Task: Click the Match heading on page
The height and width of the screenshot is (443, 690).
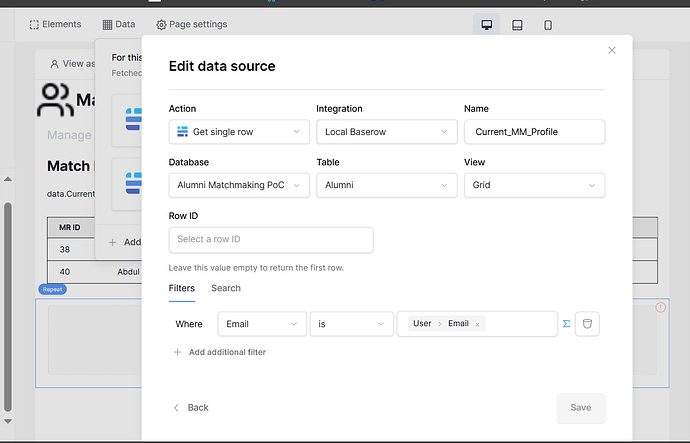Action: pos(68,166)
